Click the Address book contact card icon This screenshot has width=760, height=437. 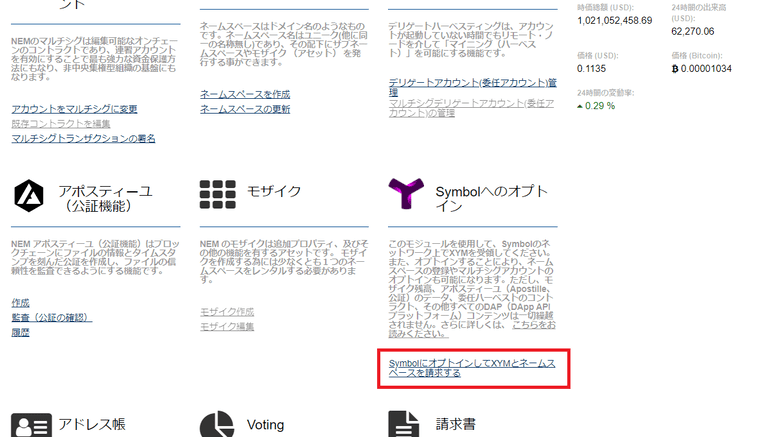click(x=32, y=425)
